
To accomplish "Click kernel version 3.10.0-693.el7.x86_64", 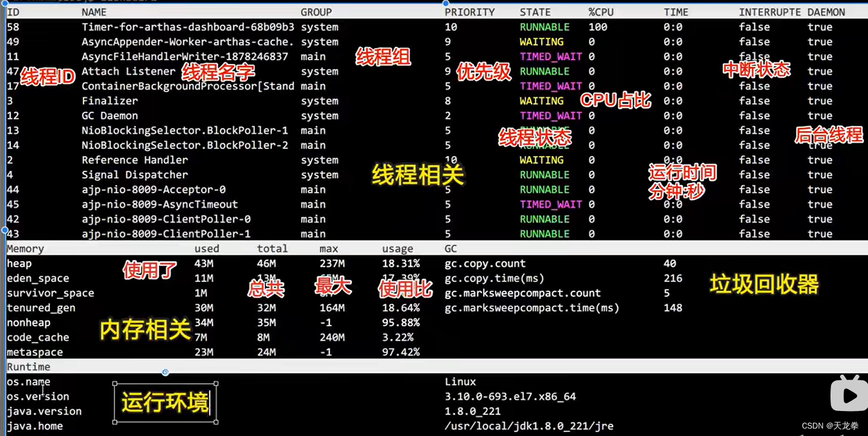I will point(510,396).
